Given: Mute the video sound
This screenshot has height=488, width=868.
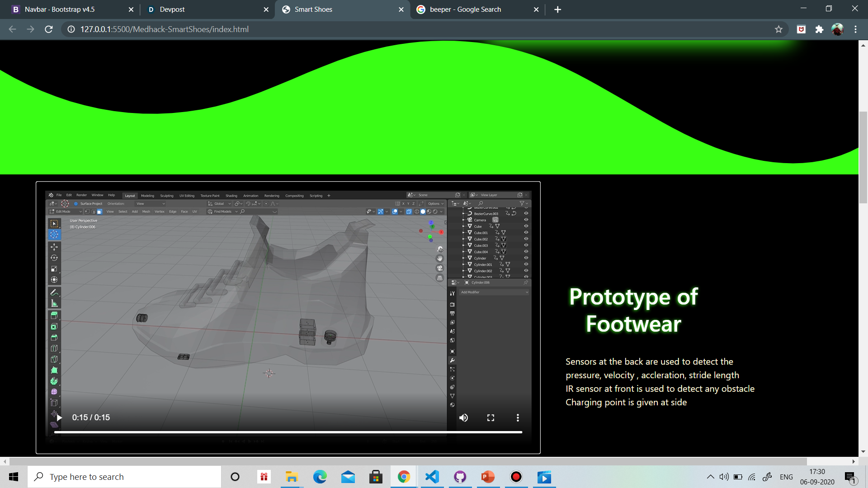Looking at the screenshot, I should (463, 418).
